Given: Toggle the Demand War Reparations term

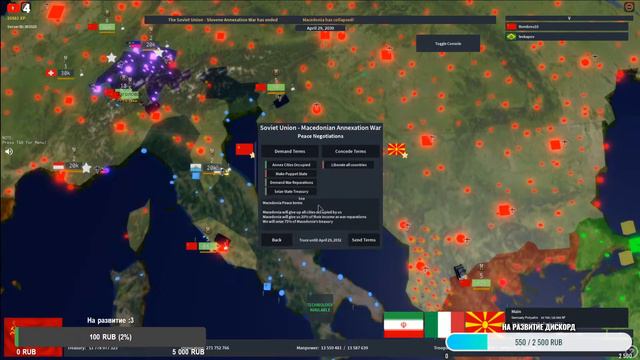Looking at the screenshot, I should (x=291, y=183).
